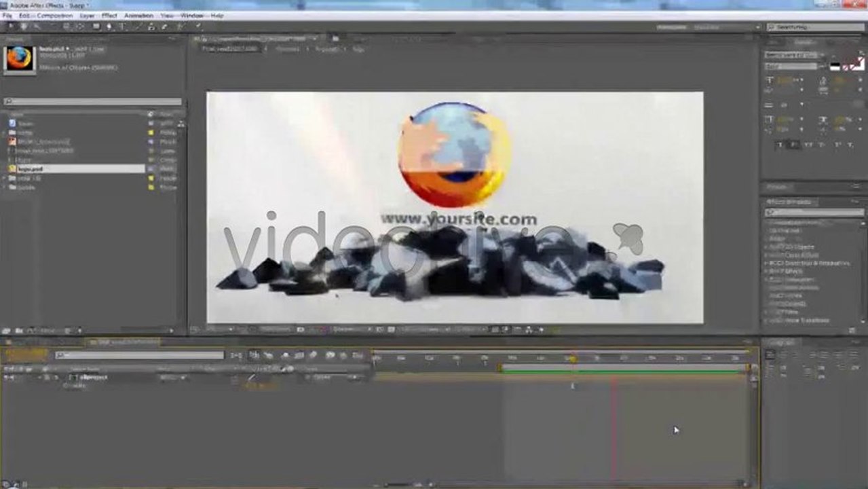The height and width of the screenshot is (489, 868).
Task: Toggle motion blur switch in timeline
Action: pos(313,355)
